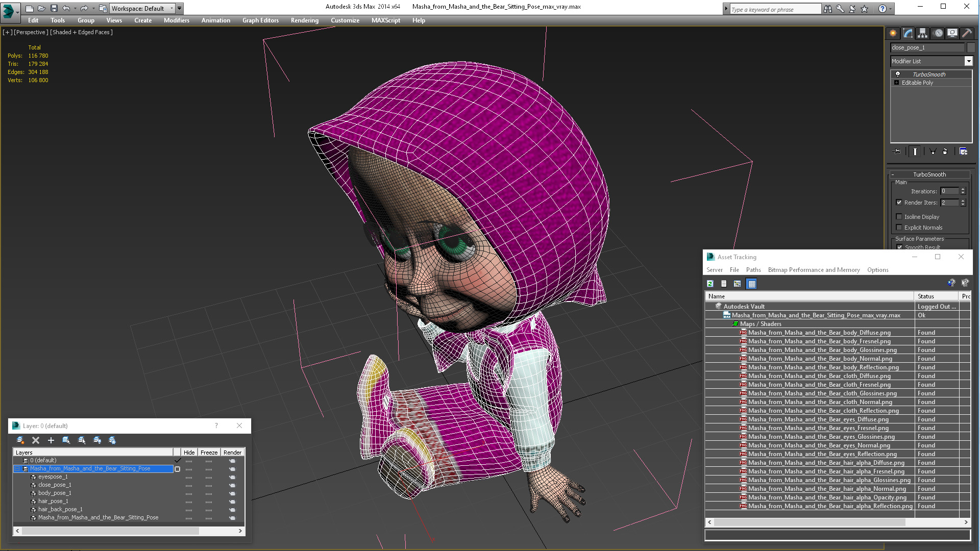Screen dimensions: 980x551
Task: Switch Asset Tracking to tree view
Action: click(x=738, y=284)
